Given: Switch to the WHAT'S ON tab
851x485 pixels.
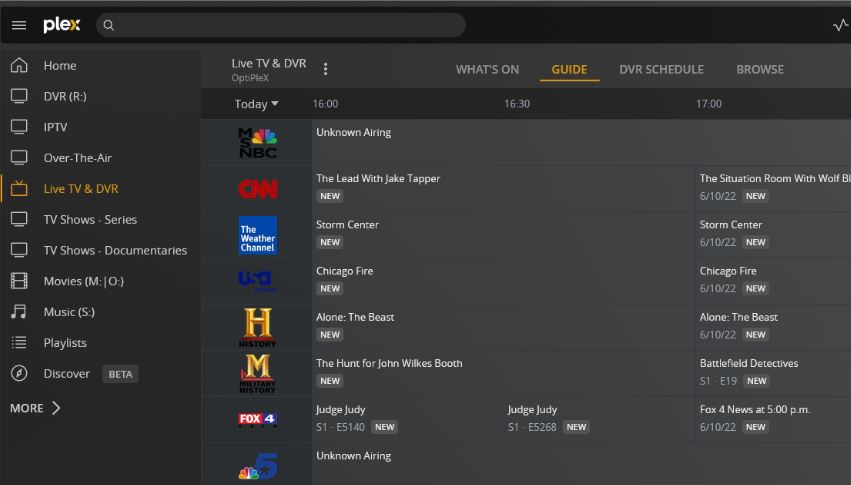Looking at the screenshot, I should point(487,69).
